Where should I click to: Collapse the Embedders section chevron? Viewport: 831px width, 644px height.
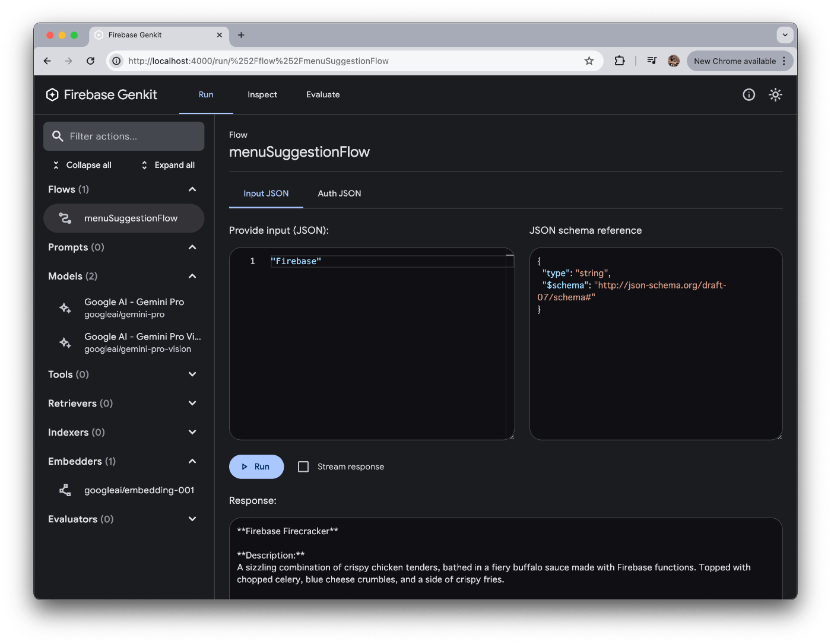pos(192,461)
